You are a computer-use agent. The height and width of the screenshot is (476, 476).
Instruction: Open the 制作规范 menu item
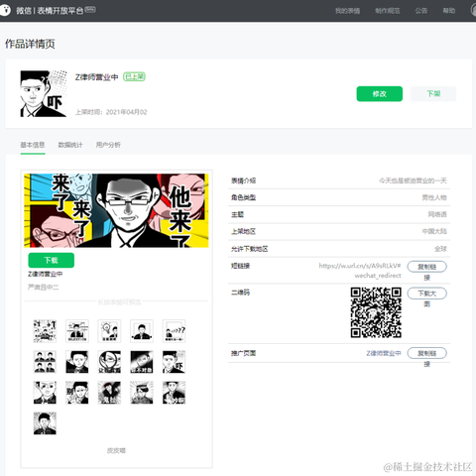388,11
